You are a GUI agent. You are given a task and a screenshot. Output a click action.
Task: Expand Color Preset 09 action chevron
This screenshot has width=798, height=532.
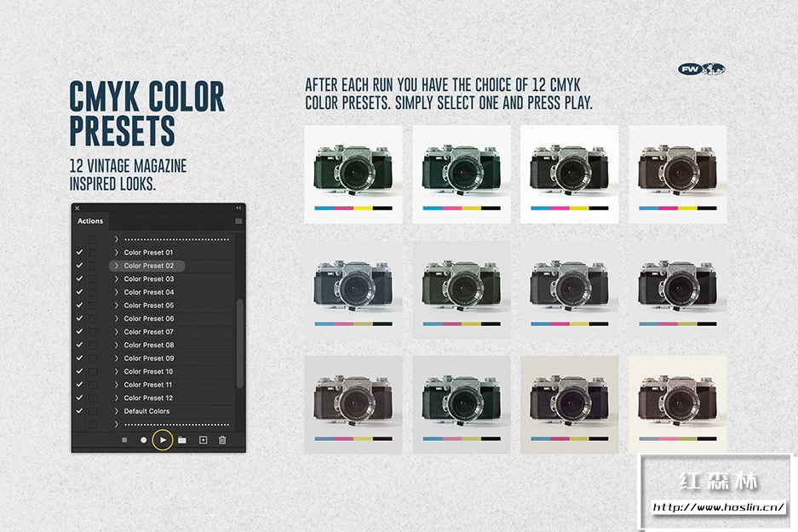[x=117, y=358]
